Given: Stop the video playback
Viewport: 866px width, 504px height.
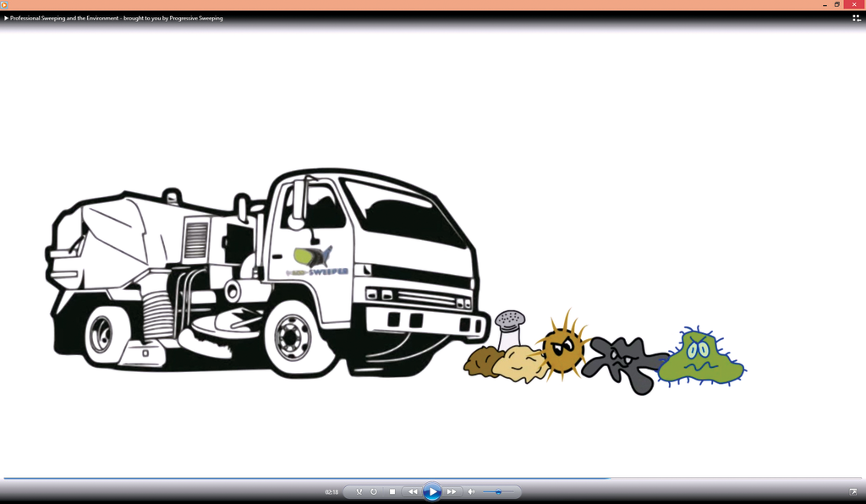Looking at the screenshot, I should pos(392,492).
